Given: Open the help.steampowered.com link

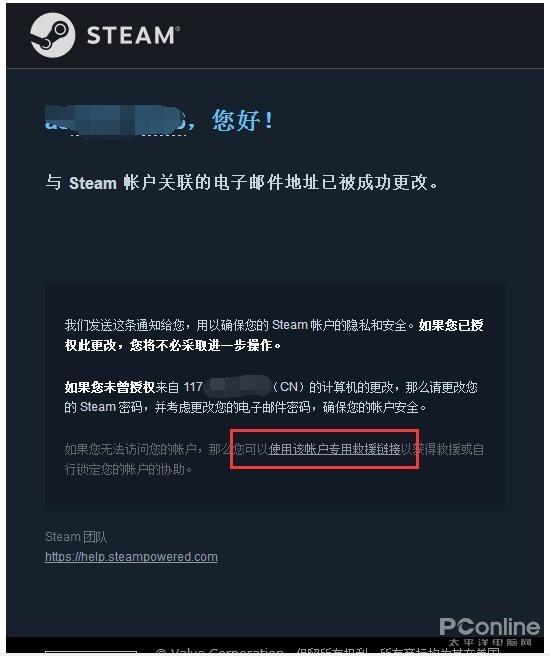Looking at the screenshot, I should point(131,557).
